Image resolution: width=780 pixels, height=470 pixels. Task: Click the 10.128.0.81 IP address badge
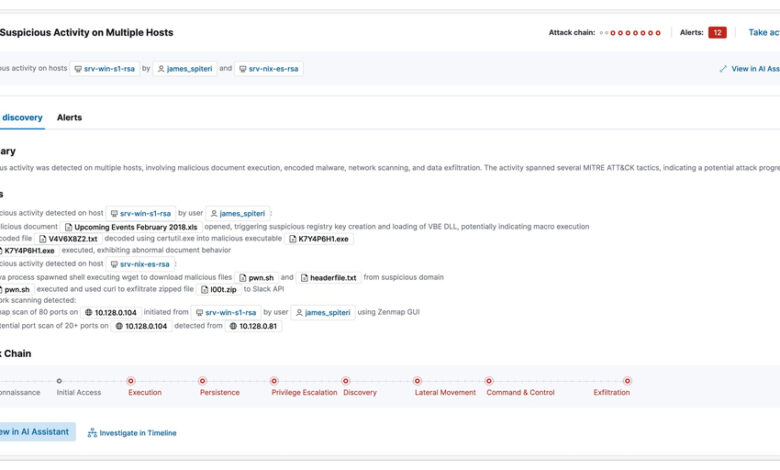[253, 326]
